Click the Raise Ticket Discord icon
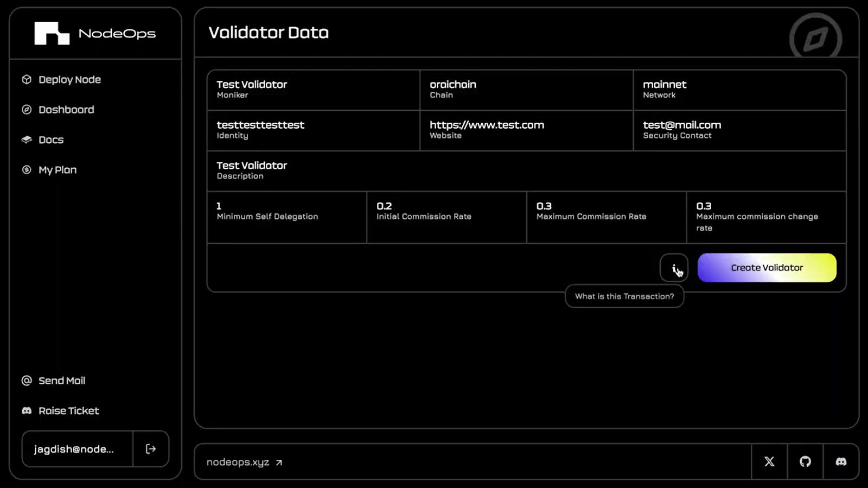The height and width of the screenshot is (488, 868). [x=27, y=411]
